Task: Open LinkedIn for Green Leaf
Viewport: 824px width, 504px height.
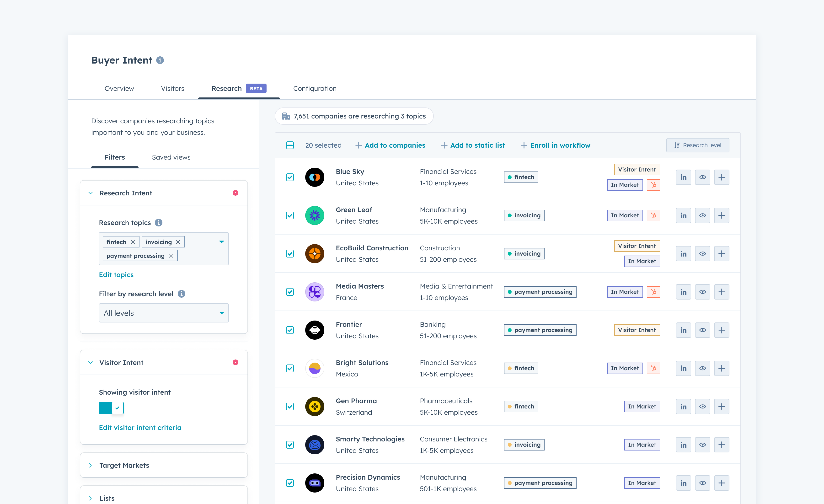Action: (x=683, y=215)
